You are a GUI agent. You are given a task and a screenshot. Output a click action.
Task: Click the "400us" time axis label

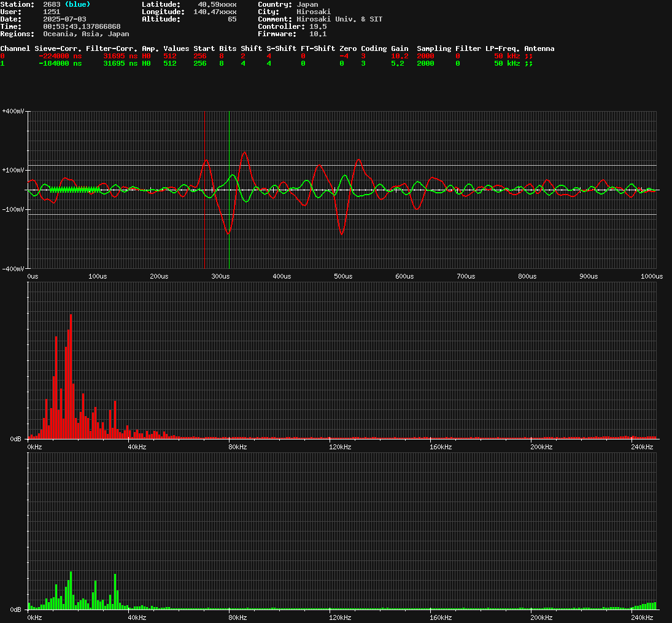[282, 277]
